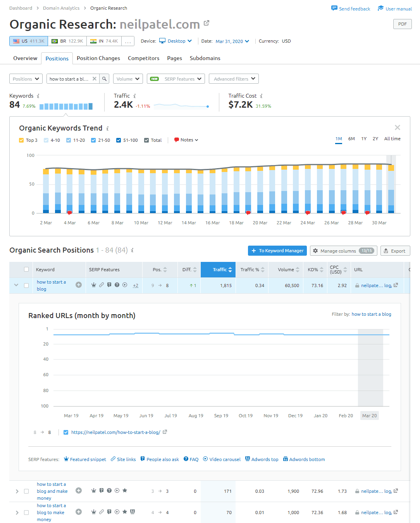Viewport: 420px width, 523px height.
Task: Click info icon beside Organic Keywords Trend
Action: 107,128
